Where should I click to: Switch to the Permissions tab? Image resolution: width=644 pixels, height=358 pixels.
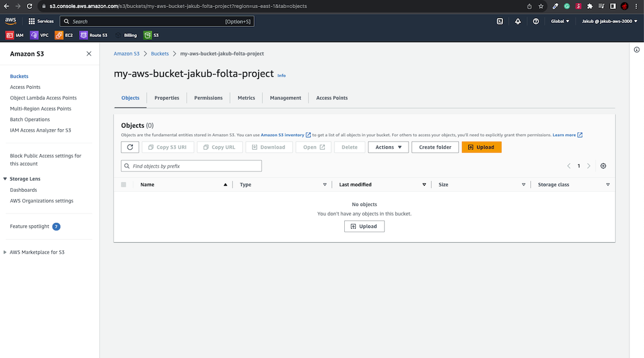208,98
